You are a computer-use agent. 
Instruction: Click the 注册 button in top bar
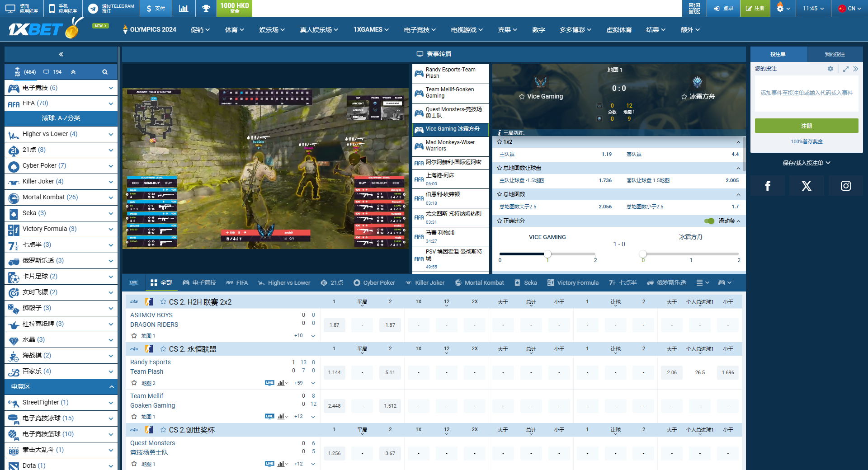(x=755, y=8)
